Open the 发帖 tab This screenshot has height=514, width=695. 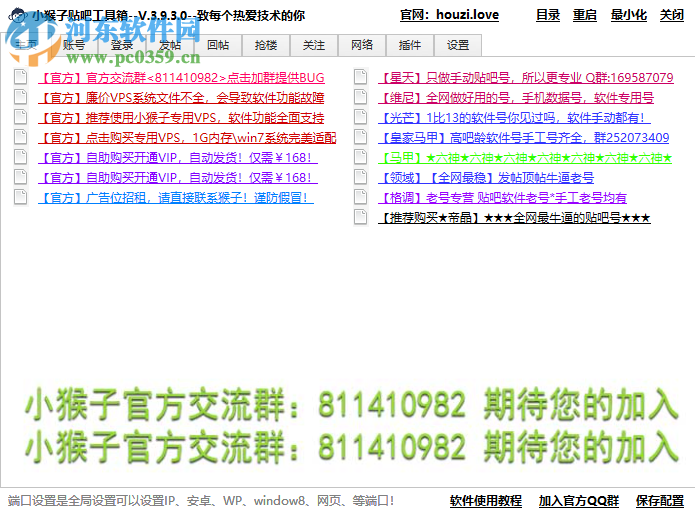(x=170, y=45)
